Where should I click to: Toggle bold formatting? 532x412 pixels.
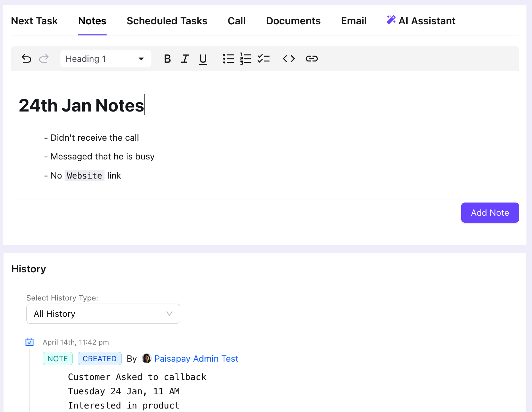coord(167,59)
